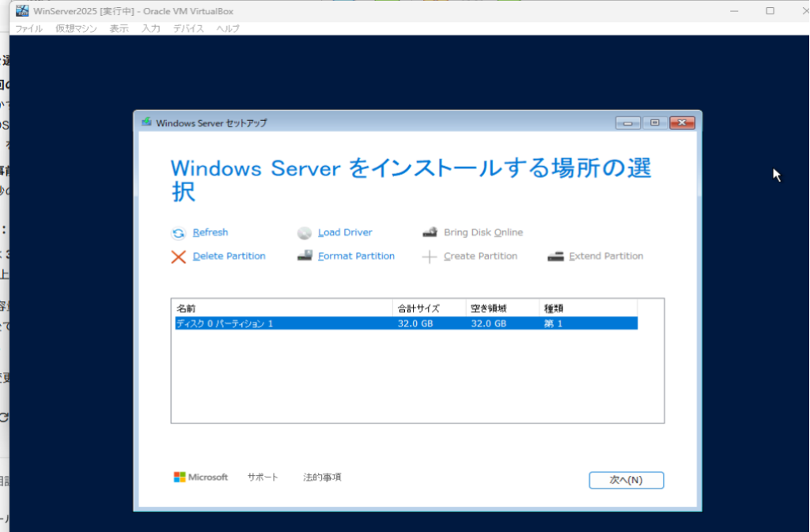Click the 合計サイズ column header
The image size is (810, 532).
click(x=419, y=308)
